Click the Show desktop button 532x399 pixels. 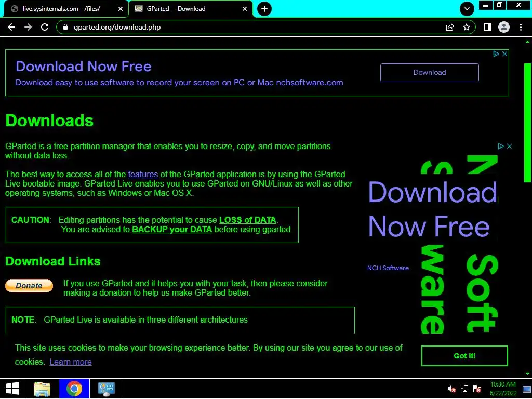pos(527,389)
